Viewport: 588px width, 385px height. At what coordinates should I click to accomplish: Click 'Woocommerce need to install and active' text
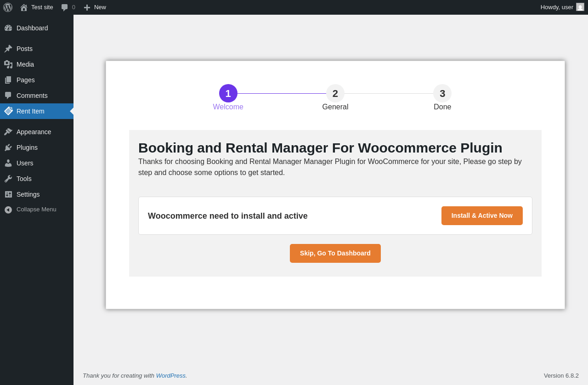click(228, 216)
